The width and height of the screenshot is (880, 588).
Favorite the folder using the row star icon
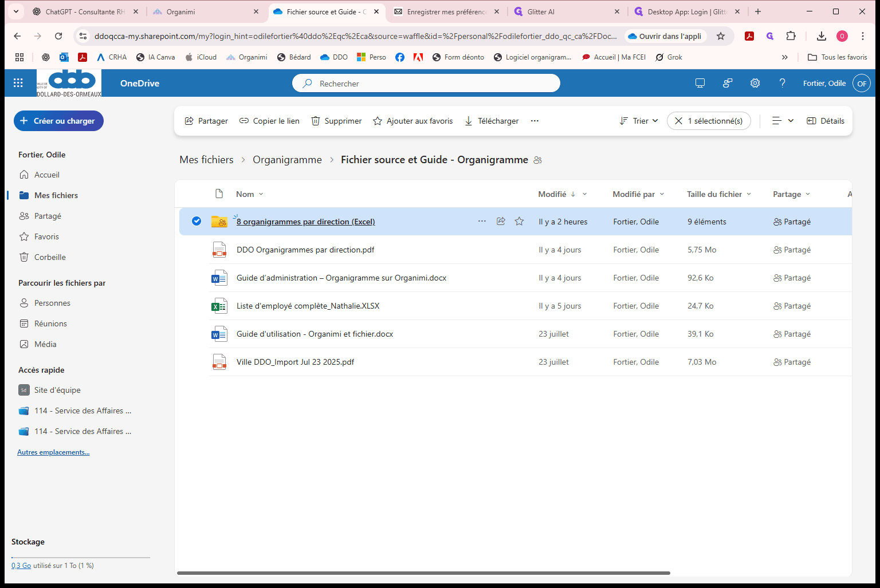click(519, 222)
